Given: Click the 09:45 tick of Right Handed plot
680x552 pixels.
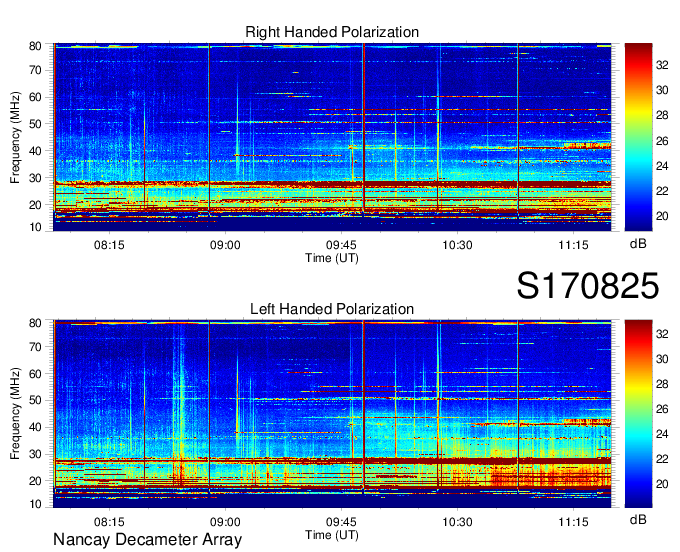Looking at the screenshot, I should (x=341, y=245).
